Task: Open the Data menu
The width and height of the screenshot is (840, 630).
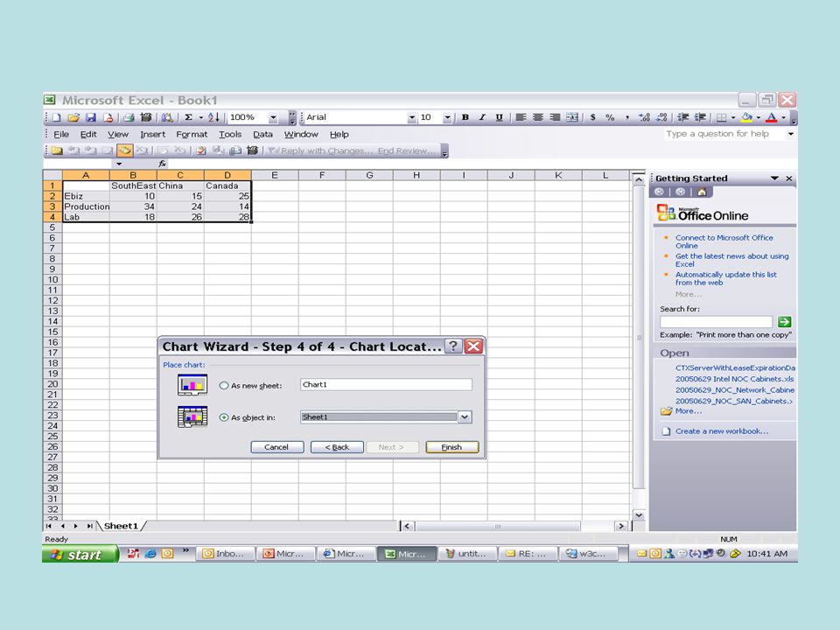Action: [262, 135]
